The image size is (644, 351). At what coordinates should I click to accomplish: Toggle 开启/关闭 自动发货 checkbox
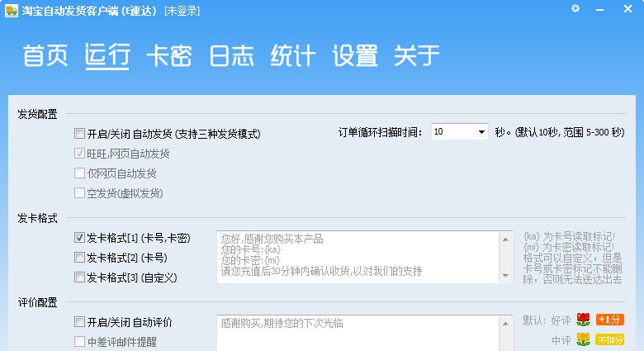pyautogui.click(x=79, y=133)
